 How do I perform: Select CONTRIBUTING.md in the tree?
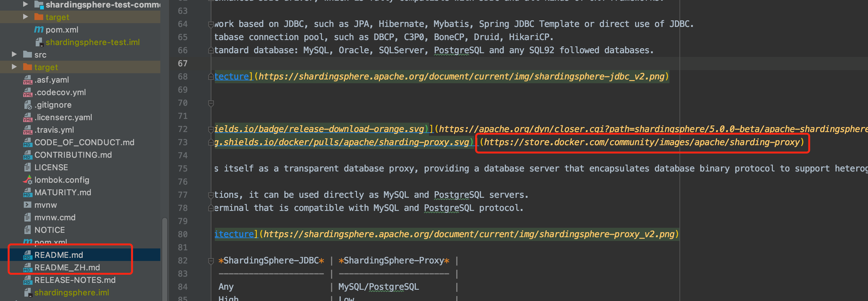coord(73,155)
